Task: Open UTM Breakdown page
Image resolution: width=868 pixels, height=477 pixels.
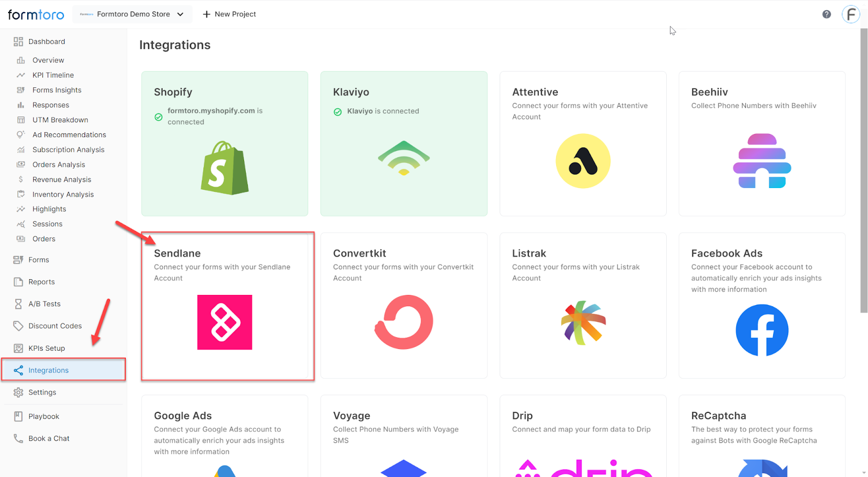Action: point(60,120)
